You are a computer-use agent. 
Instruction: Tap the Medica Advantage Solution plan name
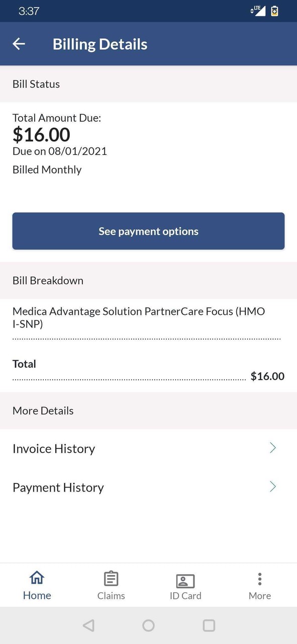tap(139, 317)
